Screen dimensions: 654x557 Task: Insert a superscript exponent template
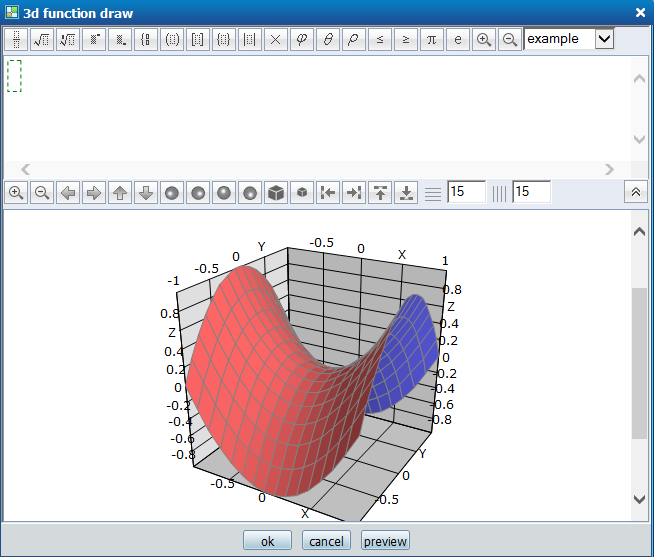pos(94,40)
